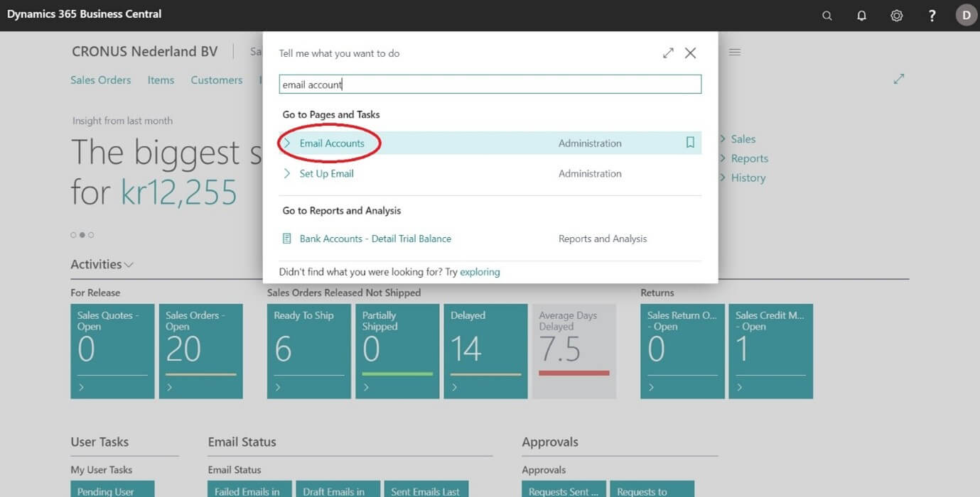Image resolution: width=980 pixels, height=497 pixels.
Task: Open the Draft Emails tile
Action: pyautogui.click(x=338, y=488)
